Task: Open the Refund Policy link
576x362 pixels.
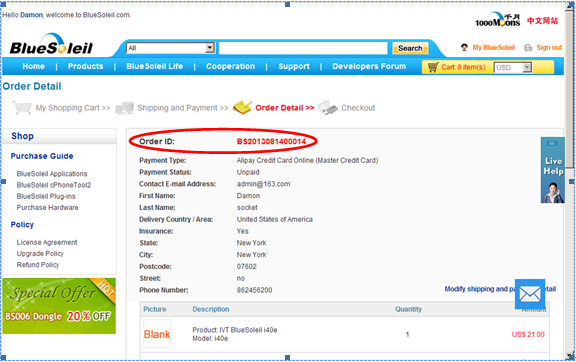Action: 38,265
